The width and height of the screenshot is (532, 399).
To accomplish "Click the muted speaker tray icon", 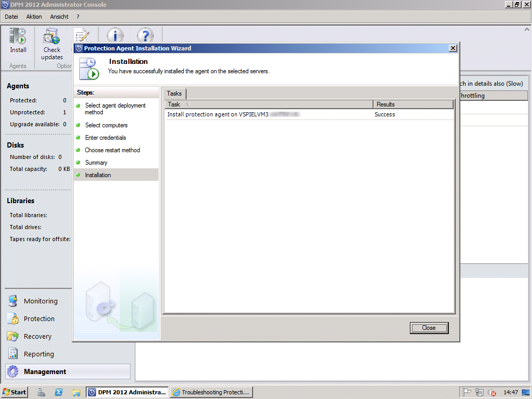I will click(491, 392).
